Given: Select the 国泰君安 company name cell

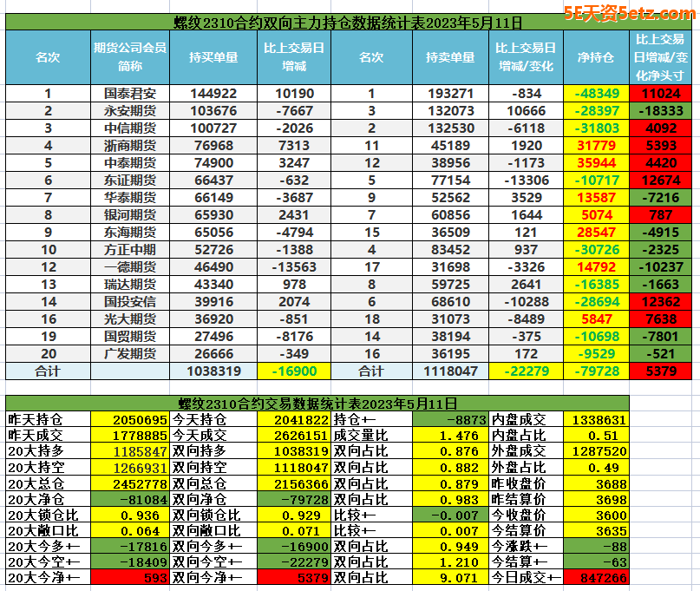Looking at the screenshot, I should pos(130,94).
